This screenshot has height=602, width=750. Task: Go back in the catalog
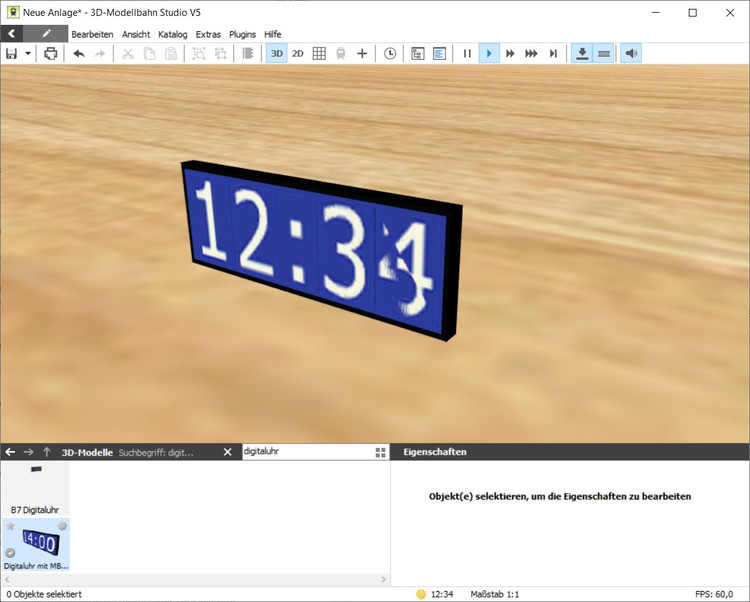(10, 452)
